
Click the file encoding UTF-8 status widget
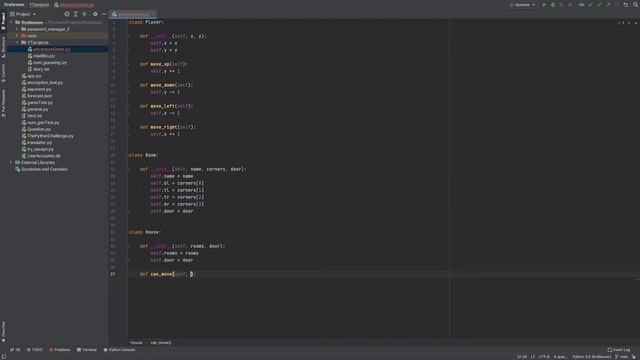click(x=544, y=357)
